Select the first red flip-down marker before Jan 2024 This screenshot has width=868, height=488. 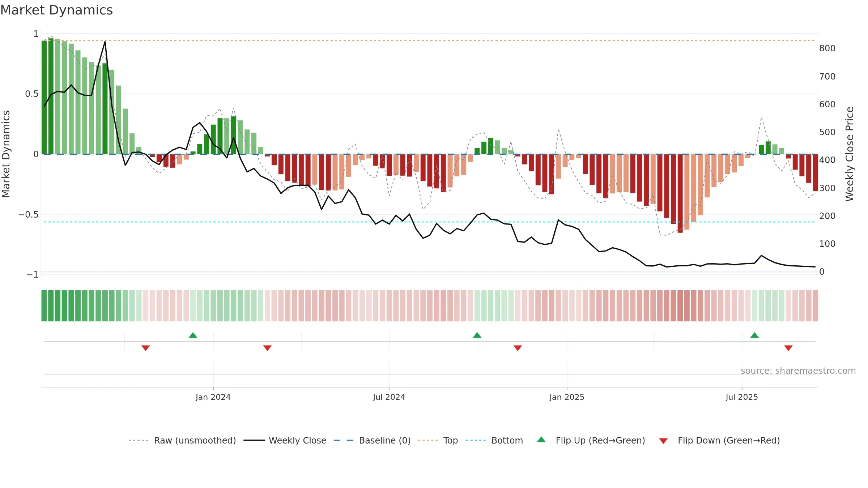[x=146, y=348]
